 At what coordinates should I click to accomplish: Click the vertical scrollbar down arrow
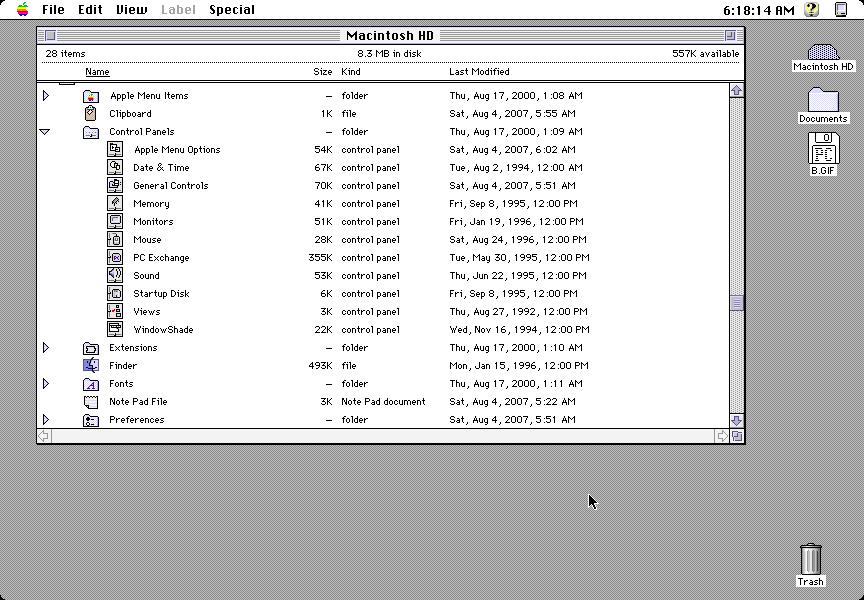coord(737,421)
